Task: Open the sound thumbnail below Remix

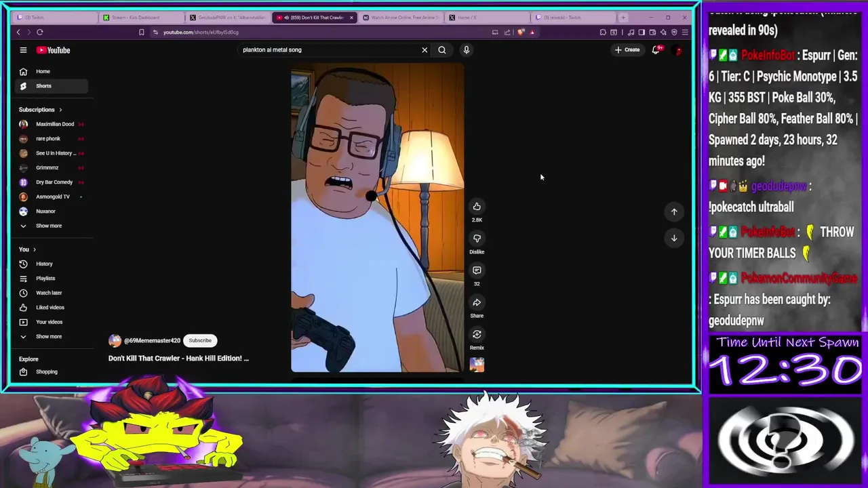Action: 477,365
